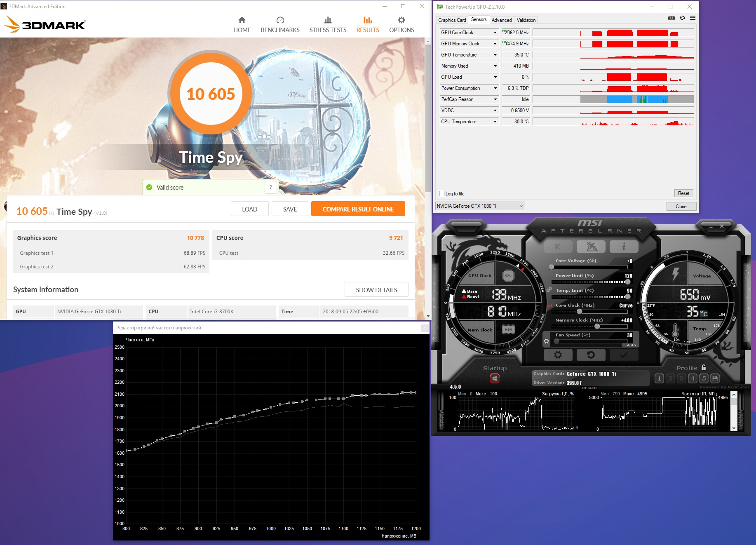Click the Core Clock slider handle
The height and width of the screenshot is (545, 756).
[579, 312]
